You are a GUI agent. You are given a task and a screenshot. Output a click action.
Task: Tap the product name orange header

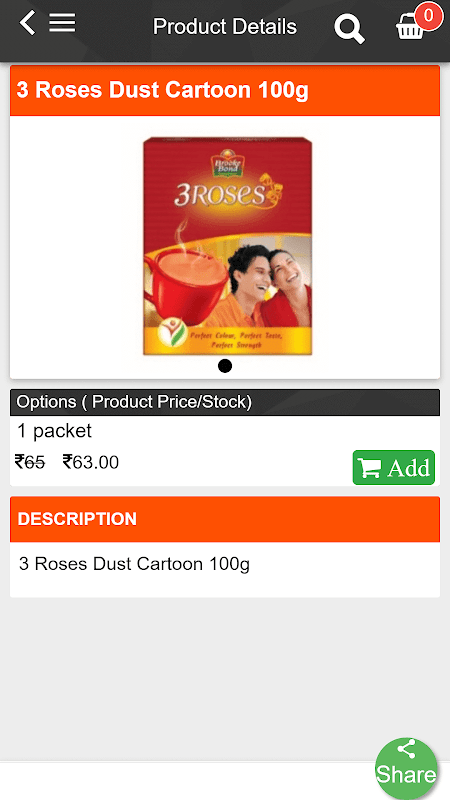pyautogui.click(x=225, y=90)
